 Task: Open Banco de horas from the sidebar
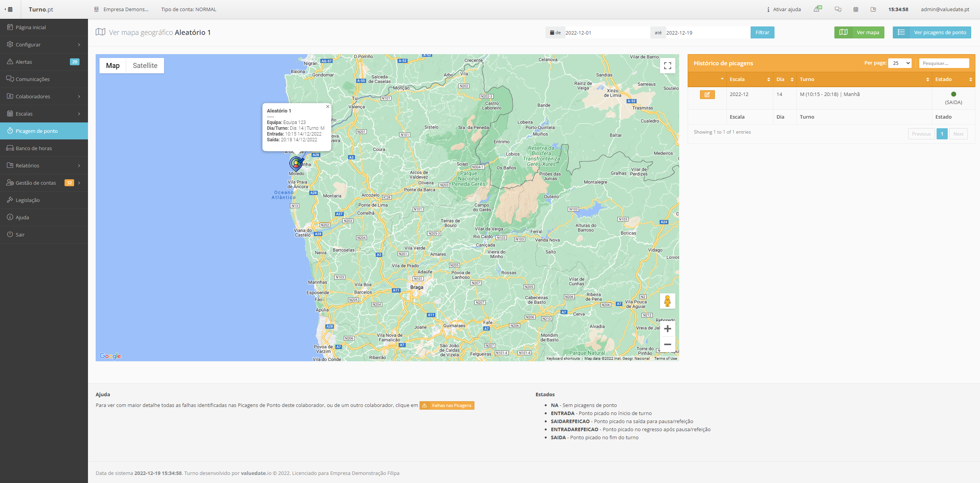[x=35, y=148]
